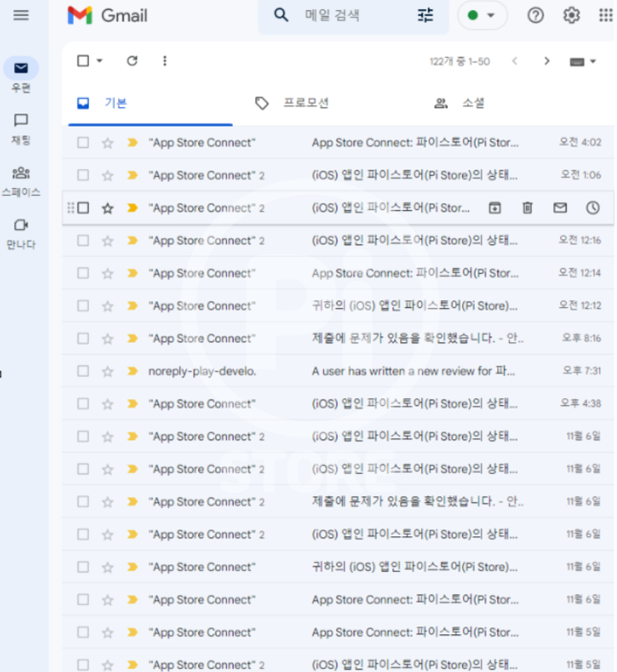Check the box for the 오전 1:06 email
The image size is (617, 672).
[83, 175]
